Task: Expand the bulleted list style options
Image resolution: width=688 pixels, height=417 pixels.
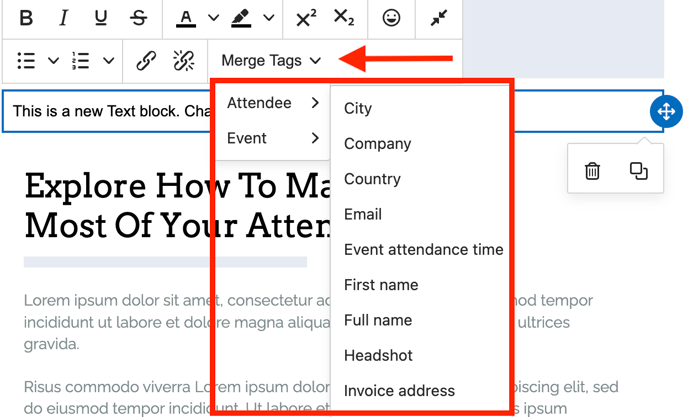Action: click(54, 61)
